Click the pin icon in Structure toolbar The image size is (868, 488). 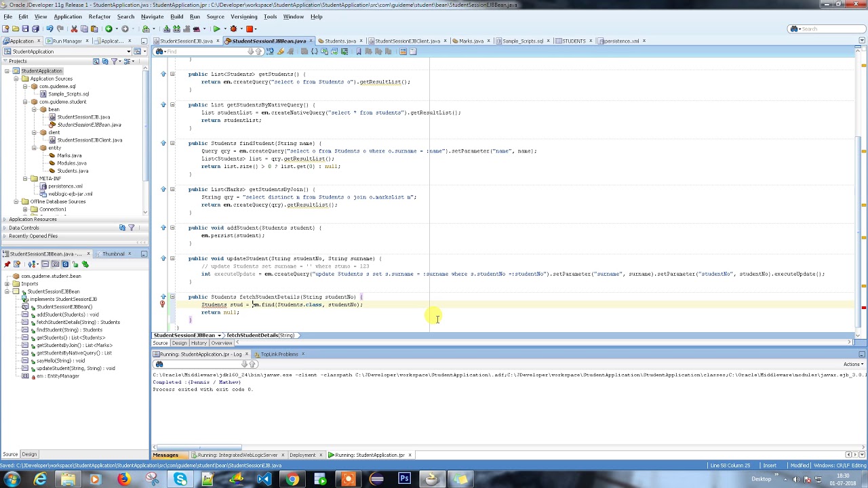[x=7, y=264]
